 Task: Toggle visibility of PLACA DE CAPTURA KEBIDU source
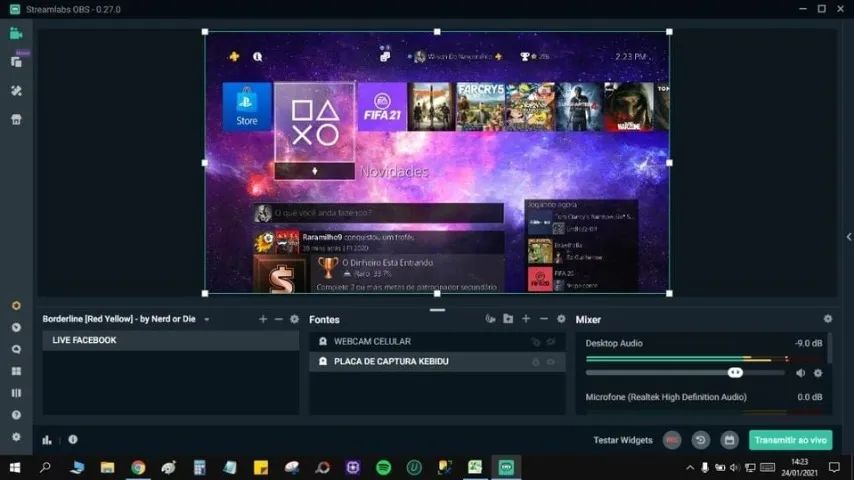coord(551,362)
